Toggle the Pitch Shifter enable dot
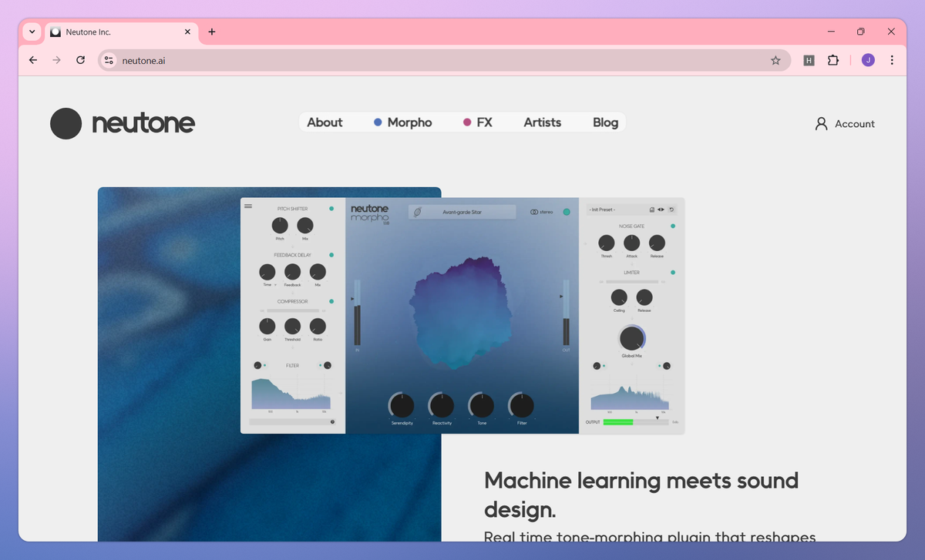The width and height of the screenshot is (925, 560). tap(331, 209)
